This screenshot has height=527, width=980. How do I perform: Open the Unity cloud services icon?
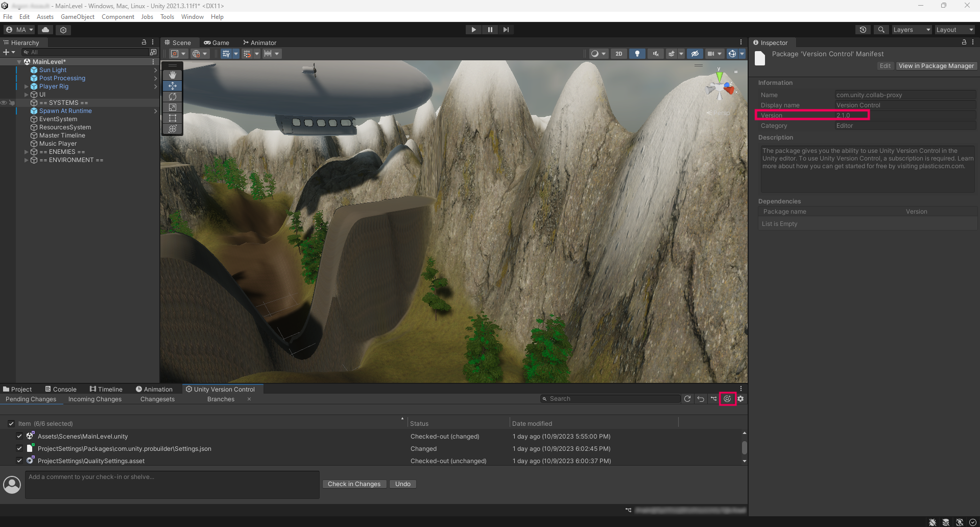tap(45, 30)
